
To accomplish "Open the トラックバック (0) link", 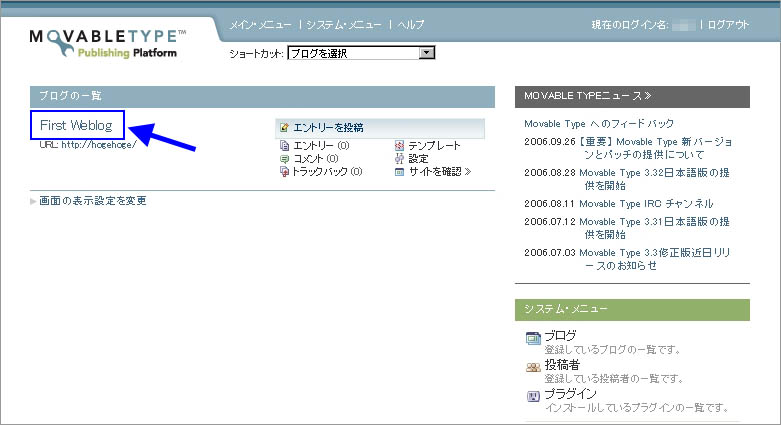I will click(x=327, y=172).
